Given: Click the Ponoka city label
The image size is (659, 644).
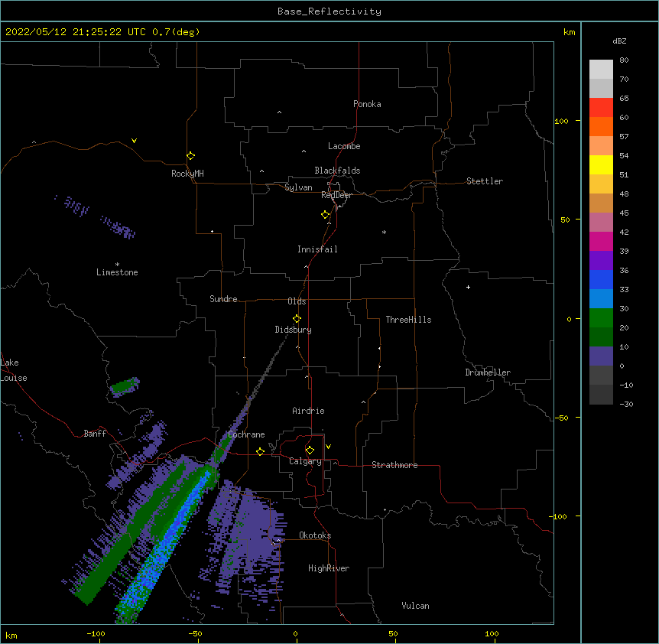Looking at the screenshot, I should (367, 104).
